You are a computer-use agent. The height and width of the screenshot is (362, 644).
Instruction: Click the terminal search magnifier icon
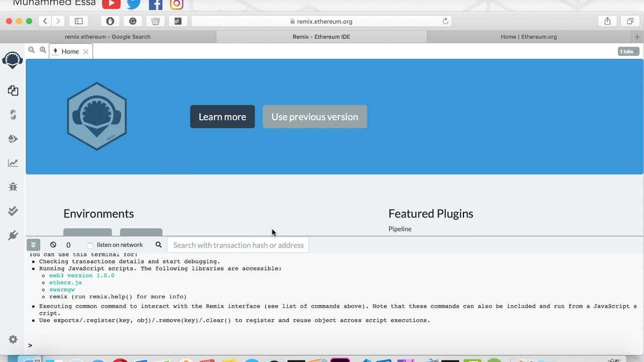(158, 245)
